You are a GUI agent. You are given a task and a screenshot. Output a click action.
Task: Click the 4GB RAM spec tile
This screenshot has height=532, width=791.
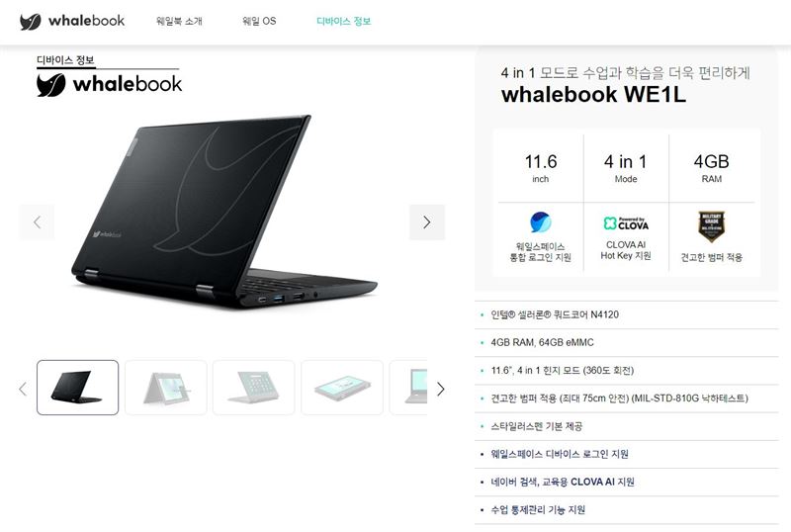pyautogui.click(x=711, y=168)
